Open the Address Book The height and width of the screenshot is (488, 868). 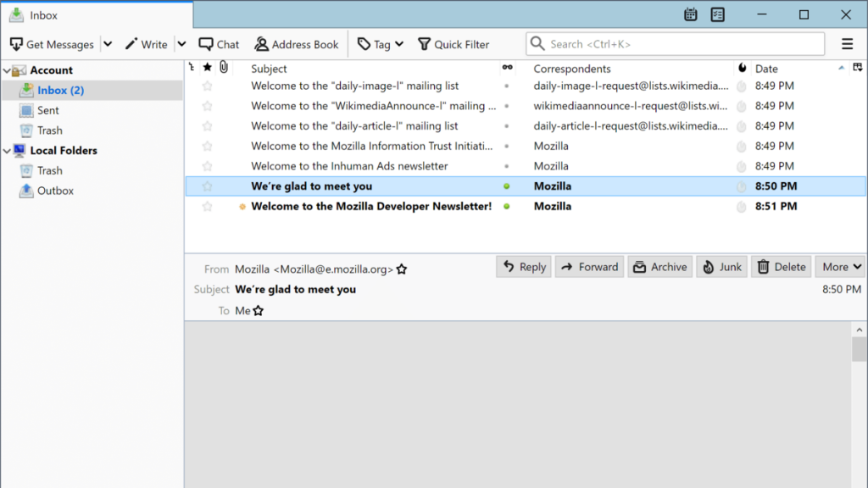(x=298, y=43)
